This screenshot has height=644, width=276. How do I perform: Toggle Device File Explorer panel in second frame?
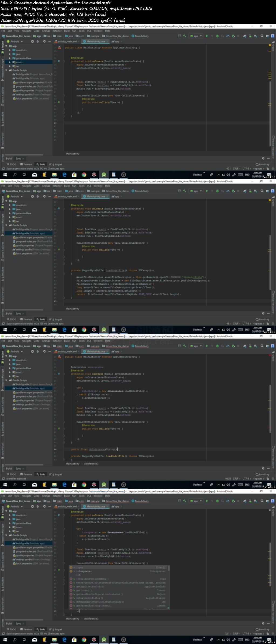273,302
